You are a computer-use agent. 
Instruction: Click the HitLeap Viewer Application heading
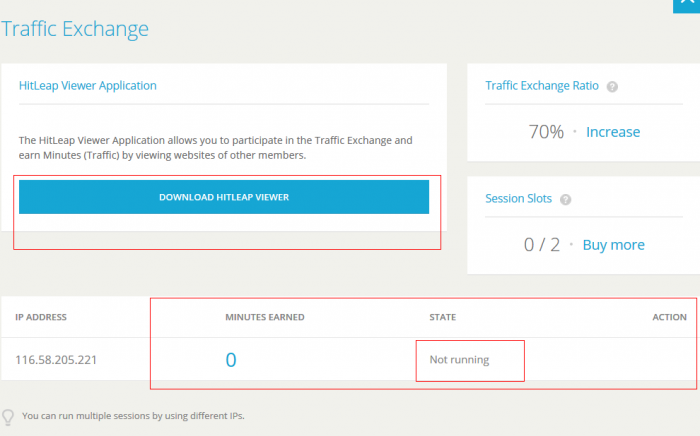(88, 86)
